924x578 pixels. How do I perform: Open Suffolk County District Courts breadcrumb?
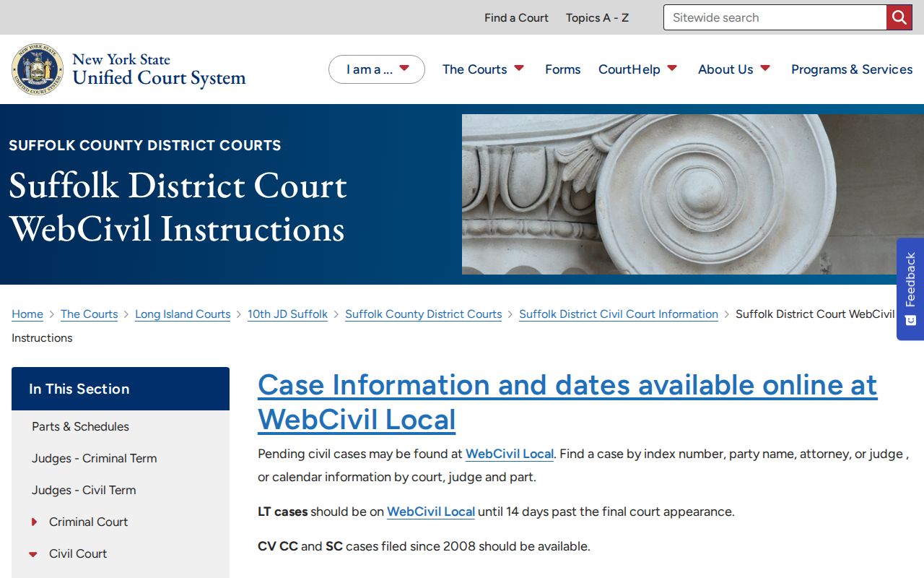pyautogui.click(x=423, y=314)
